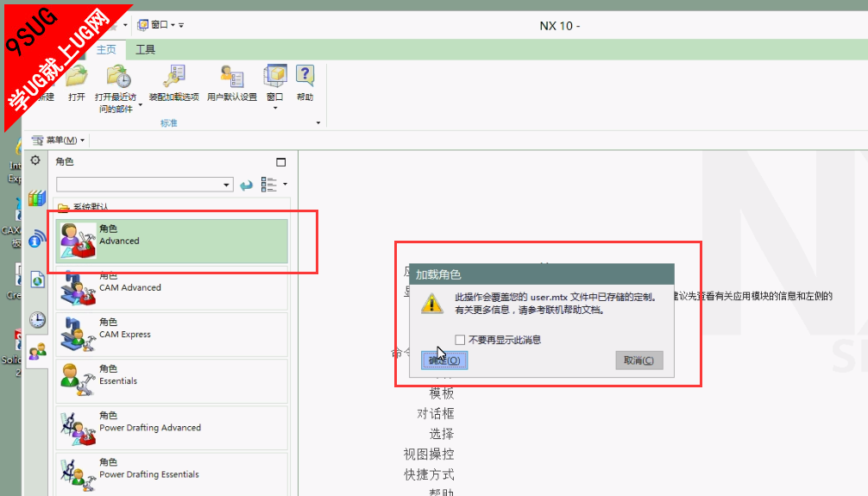Open User Default Settings (用户默认设置) icon

pos(232,77)
